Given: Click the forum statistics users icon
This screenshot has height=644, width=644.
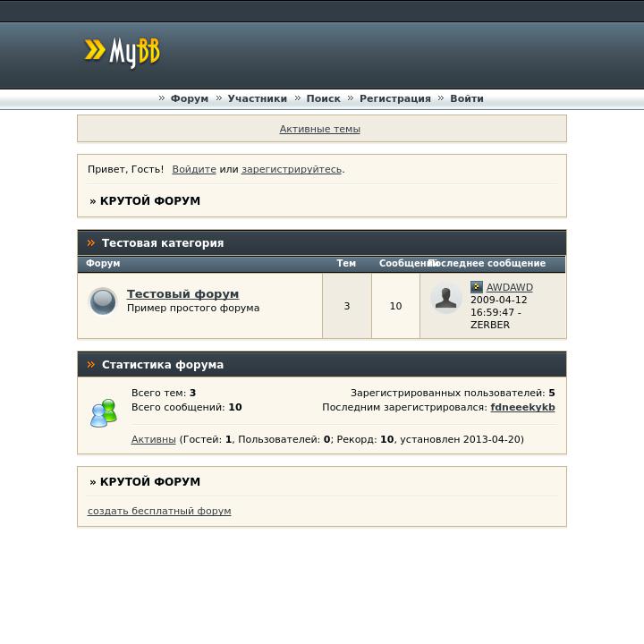Looking at the screenshot, I should pos(104,412).
